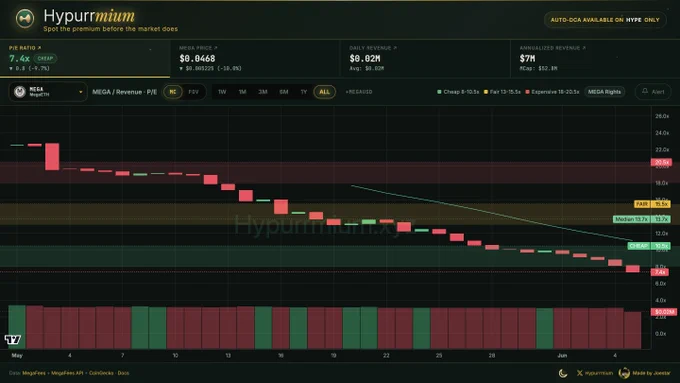This screenshot has width=680, height=383.
Task: Click the Hypurrmium logo icon
Action: (25, 19)
